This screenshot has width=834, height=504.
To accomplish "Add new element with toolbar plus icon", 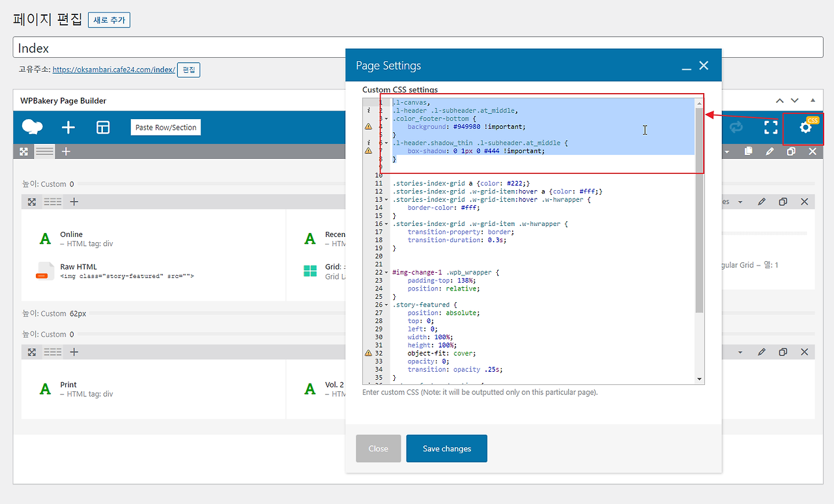I will [x=68, y=127].
